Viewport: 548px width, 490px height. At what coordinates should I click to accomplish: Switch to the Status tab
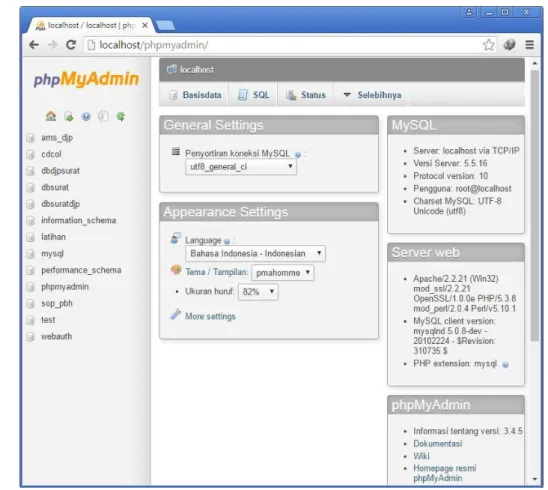[306, 95]
